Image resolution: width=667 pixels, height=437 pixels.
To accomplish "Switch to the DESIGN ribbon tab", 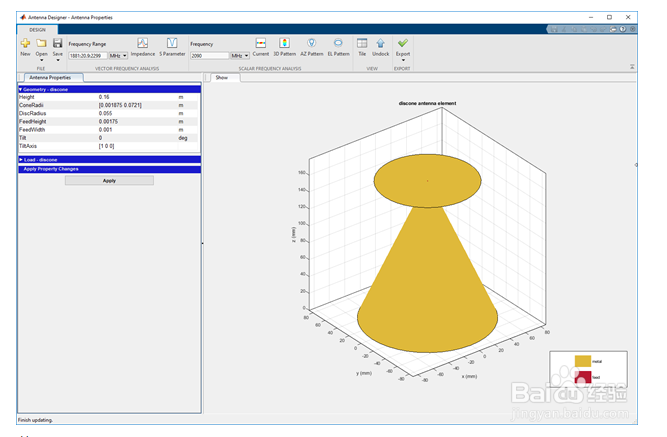I will [37, 30].
